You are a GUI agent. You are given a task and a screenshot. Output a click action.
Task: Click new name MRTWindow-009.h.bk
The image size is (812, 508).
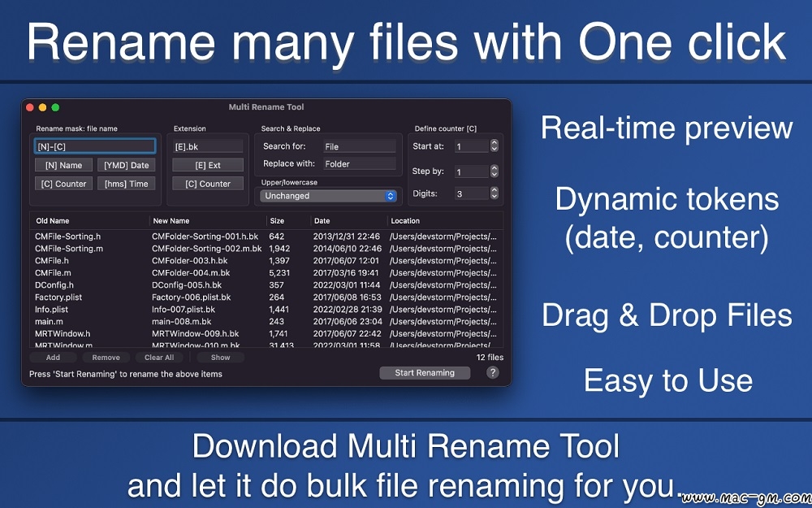[195, 334]
